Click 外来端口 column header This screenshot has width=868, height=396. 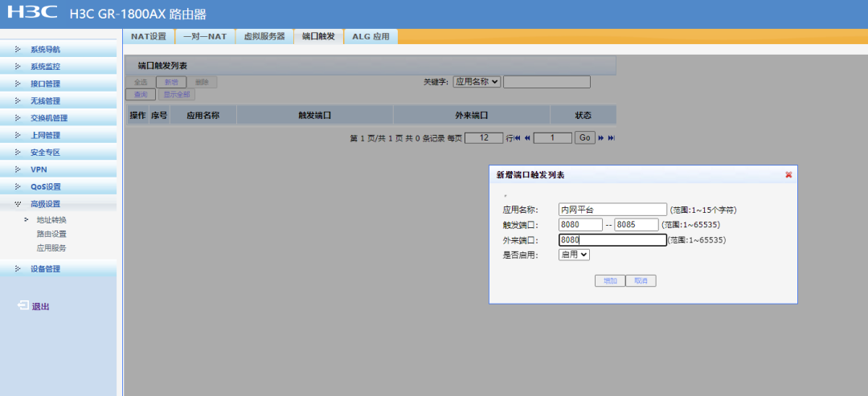coord(472,115)
